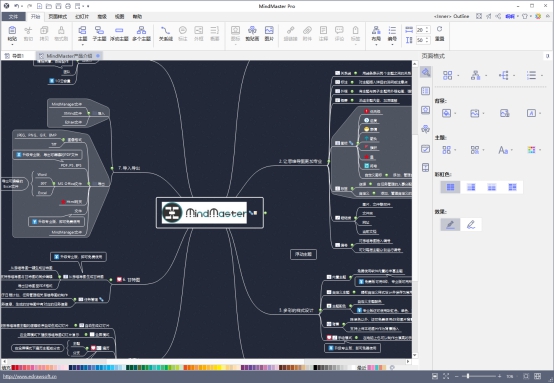The width and height of the screenshot is (554, 383).
Task: Select the hand-drawn sketch effect option
Action: click(471, 225)
